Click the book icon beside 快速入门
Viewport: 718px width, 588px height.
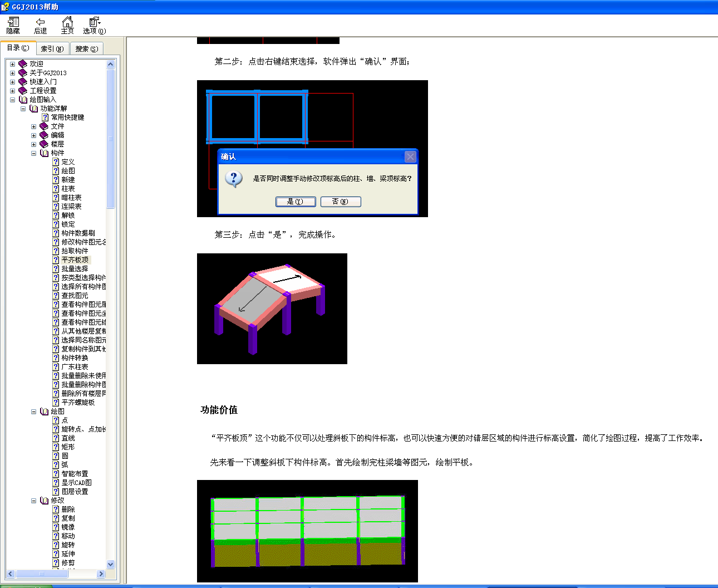point(23,82)
